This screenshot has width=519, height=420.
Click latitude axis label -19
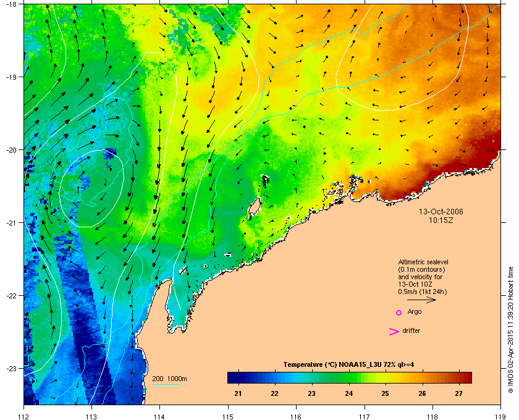(11, 77)
